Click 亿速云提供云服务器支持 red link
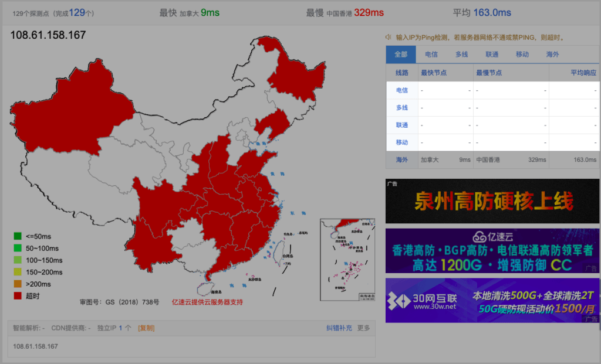This screenshot has height=364, width=601. pos(207,302)
